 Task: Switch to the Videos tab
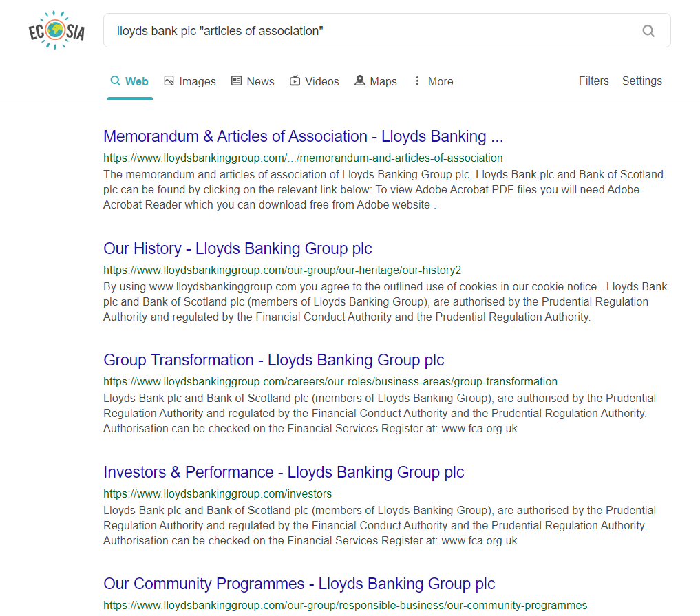pyautogui.click(x=315, y=81)
